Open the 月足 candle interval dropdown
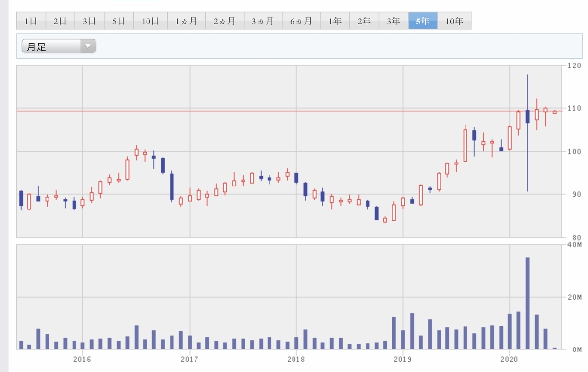Screen dimensions: 588x372 59,47
